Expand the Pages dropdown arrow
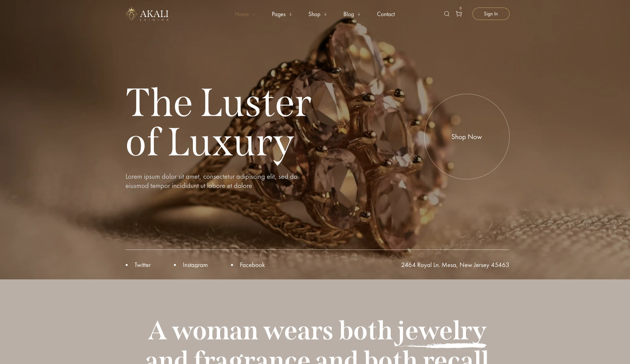The width and height of the screenshot is (630, 364). [x=290, y=14]
